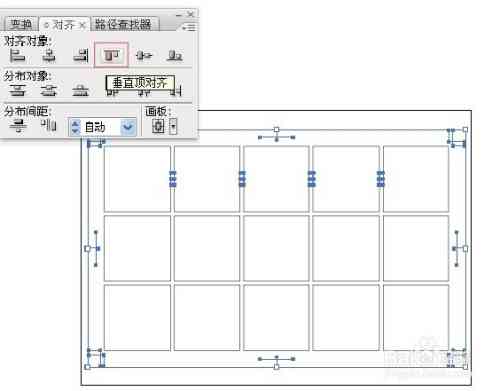Click the vertical align center icon
This screenshot has width=500, height=391.
pyautogui.click(x=144, y=55)
